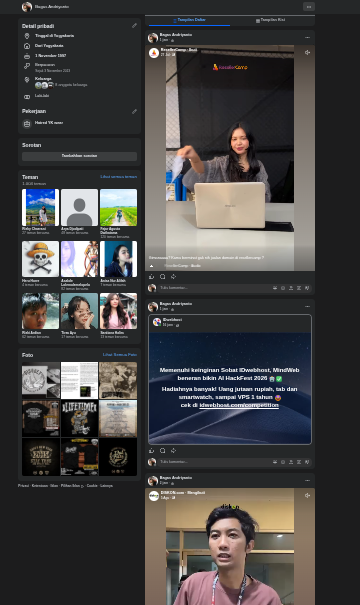
Task: Switch to the Tampilan Kisi tab
Action: [x=270, y=20]
